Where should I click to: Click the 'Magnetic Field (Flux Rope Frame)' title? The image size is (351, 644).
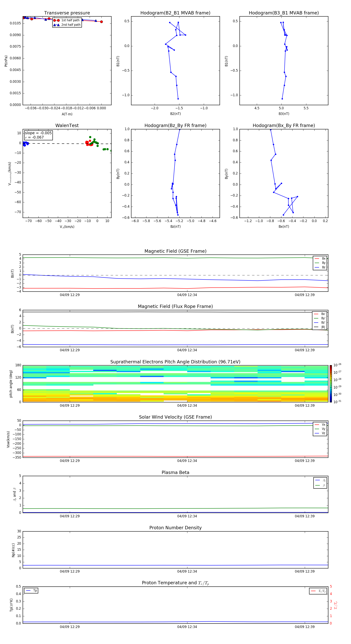click(175, 307)
